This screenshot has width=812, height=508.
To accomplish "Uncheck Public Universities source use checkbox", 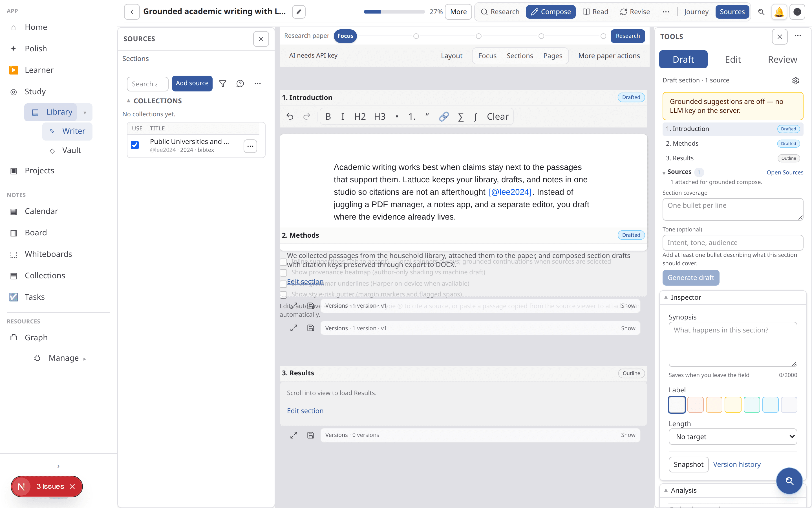I will tap(135, 145).
